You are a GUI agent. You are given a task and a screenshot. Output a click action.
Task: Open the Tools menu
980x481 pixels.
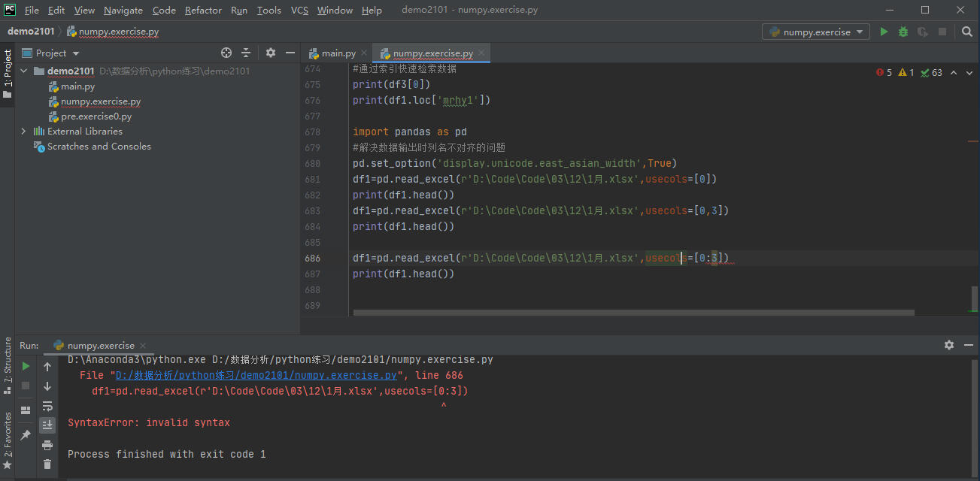coord(269,11)
